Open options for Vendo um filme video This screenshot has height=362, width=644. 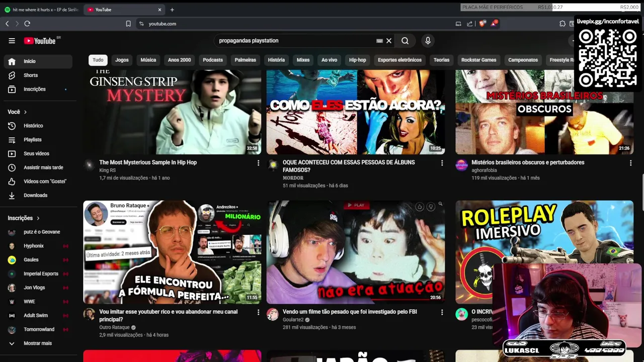pos(442,312)
